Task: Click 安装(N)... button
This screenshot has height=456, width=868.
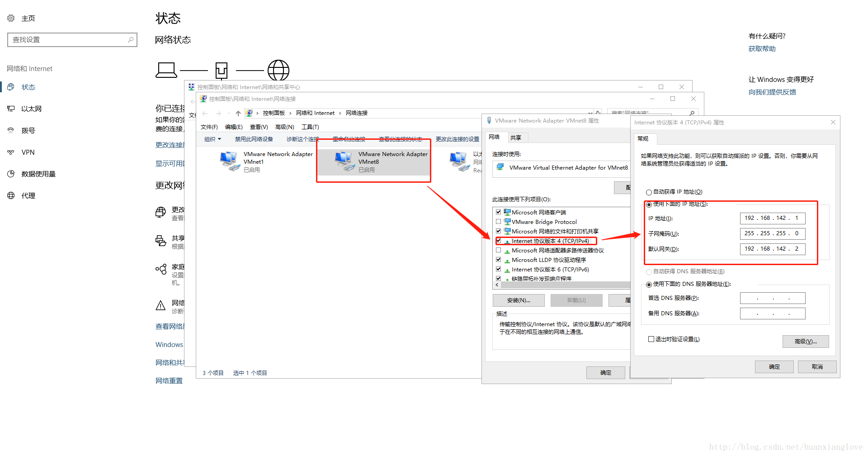Action: tap(519, 300)
